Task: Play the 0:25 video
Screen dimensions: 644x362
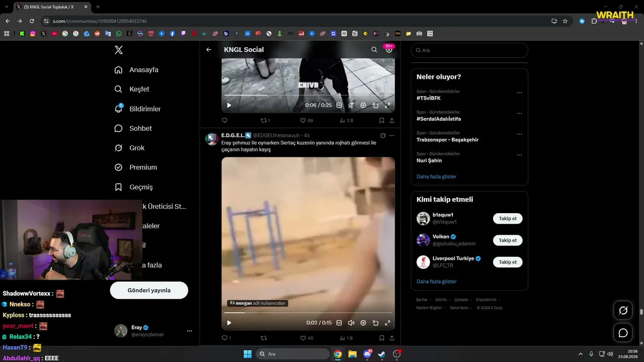Action: (229, 106)
